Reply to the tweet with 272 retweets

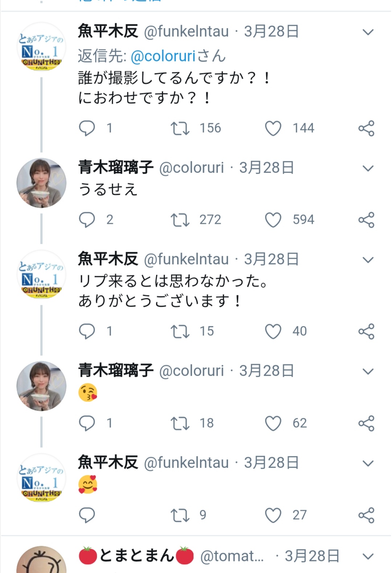pos(87,220)
